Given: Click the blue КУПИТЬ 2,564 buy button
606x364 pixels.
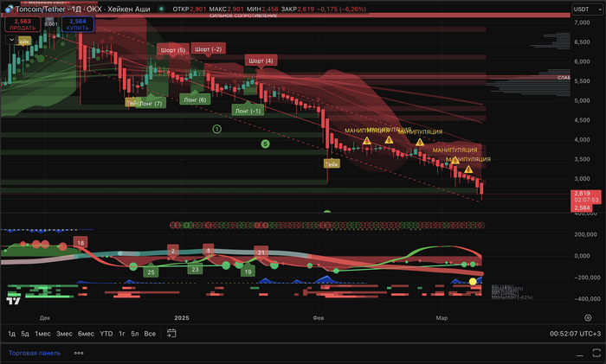Looking at the screenshot, I should coord(78,24).
